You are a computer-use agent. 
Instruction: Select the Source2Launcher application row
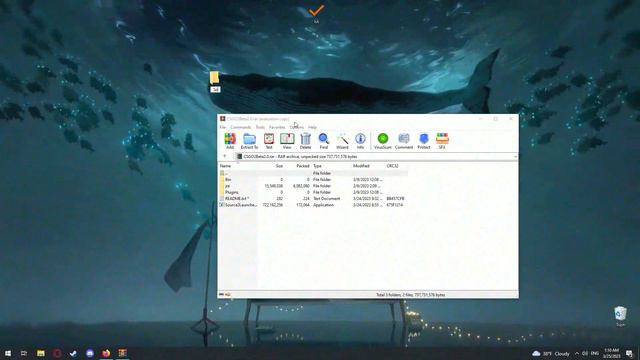pos(313,205)
